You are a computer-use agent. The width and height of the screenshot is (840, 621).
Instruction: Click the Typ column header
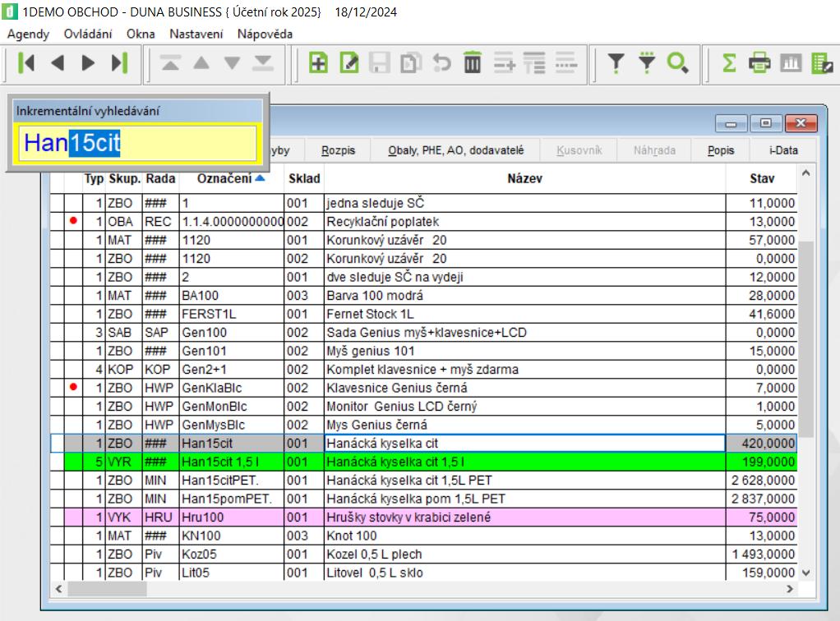point(94,178)
